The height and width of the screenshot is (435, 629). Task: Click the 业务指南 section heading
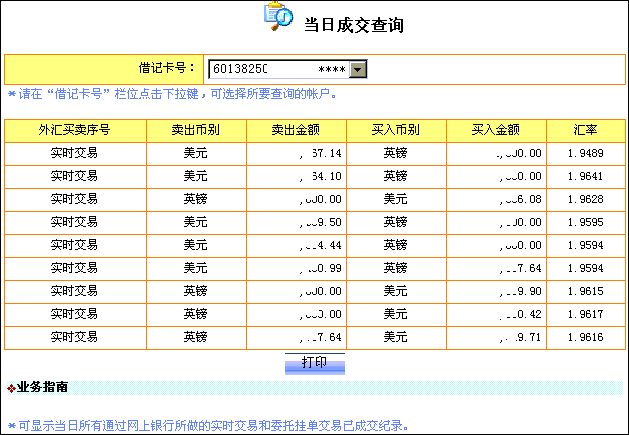click(x=42, y=387)
